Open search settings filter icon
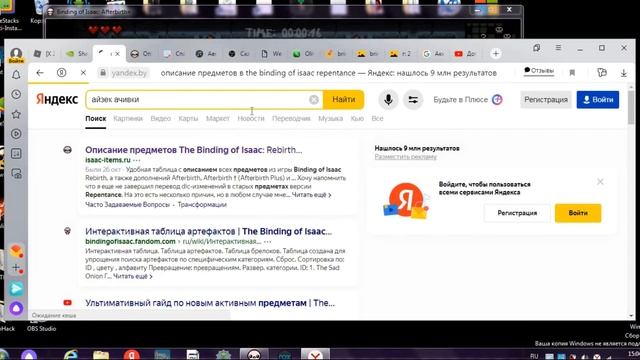 tap(413, 100)
